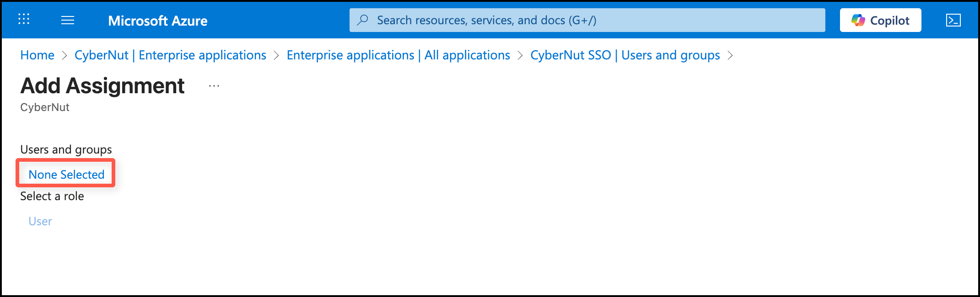Launch Cloud Shell from the header

(x=953, y=20)
